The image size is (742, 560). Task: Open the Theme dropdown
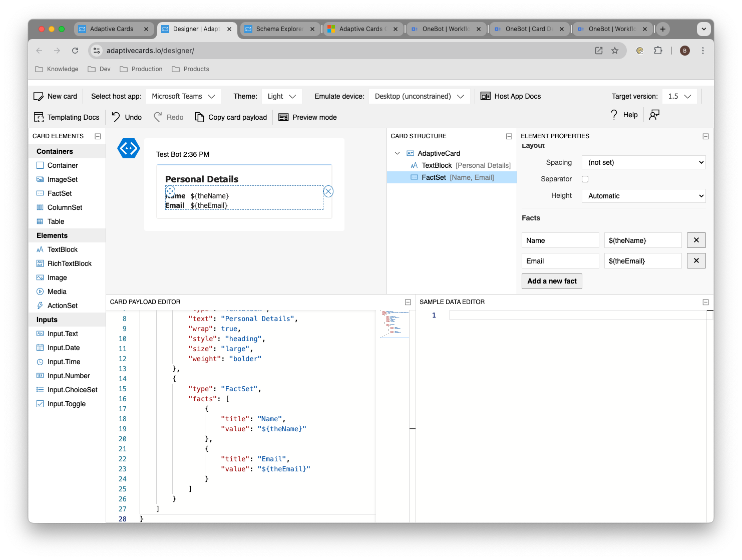pos(282,96)
